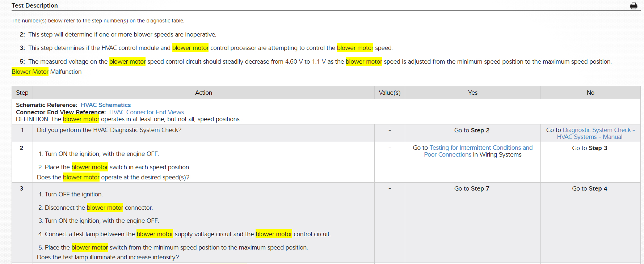Open the HVAC Schematics link
The image size is (644, 264).
106,105
